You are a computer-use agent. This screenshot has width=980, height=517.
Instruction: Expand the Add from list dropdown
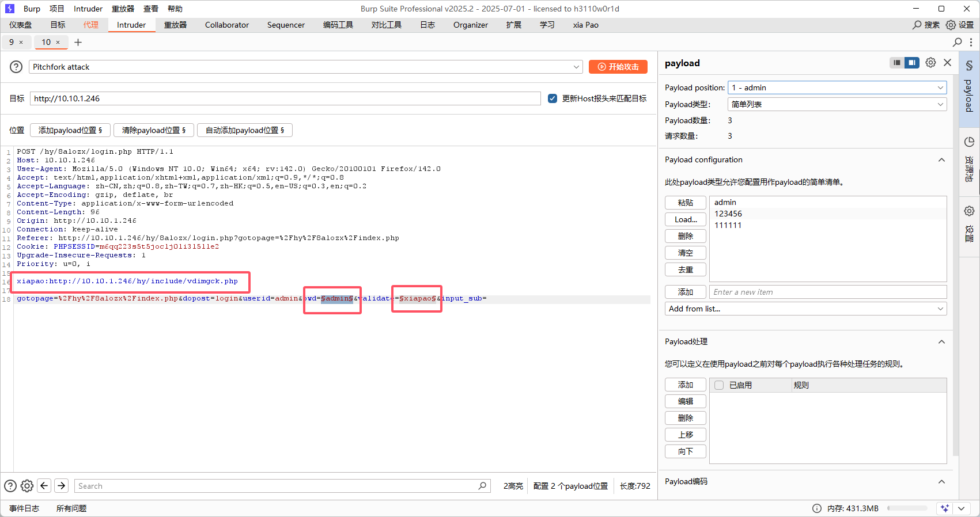[x=805, y=309]
